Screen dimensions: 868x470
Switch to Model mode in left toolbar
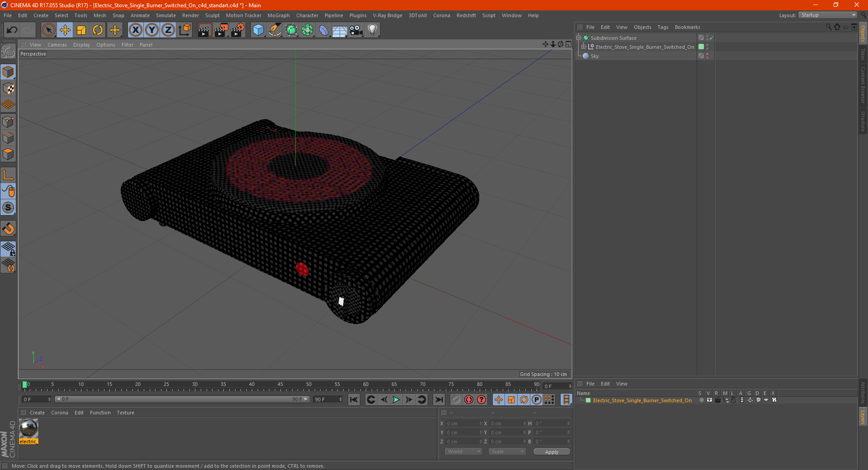(8, 72)
